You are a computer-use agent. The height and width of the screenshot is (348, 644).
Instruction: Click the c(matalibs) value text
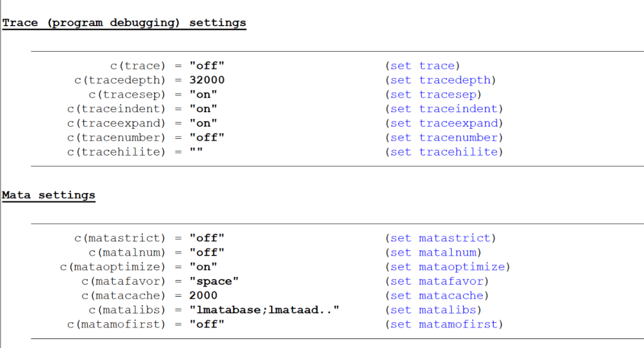264,310
